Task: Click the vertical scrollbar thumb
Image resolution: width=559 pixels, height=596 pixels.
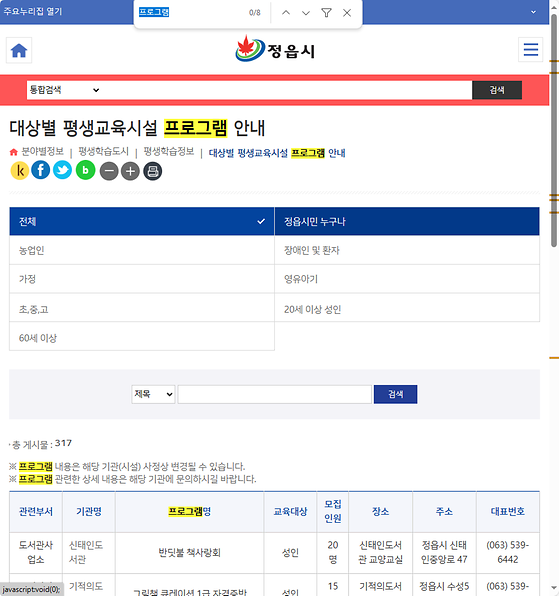Action: tap(554, 131)
